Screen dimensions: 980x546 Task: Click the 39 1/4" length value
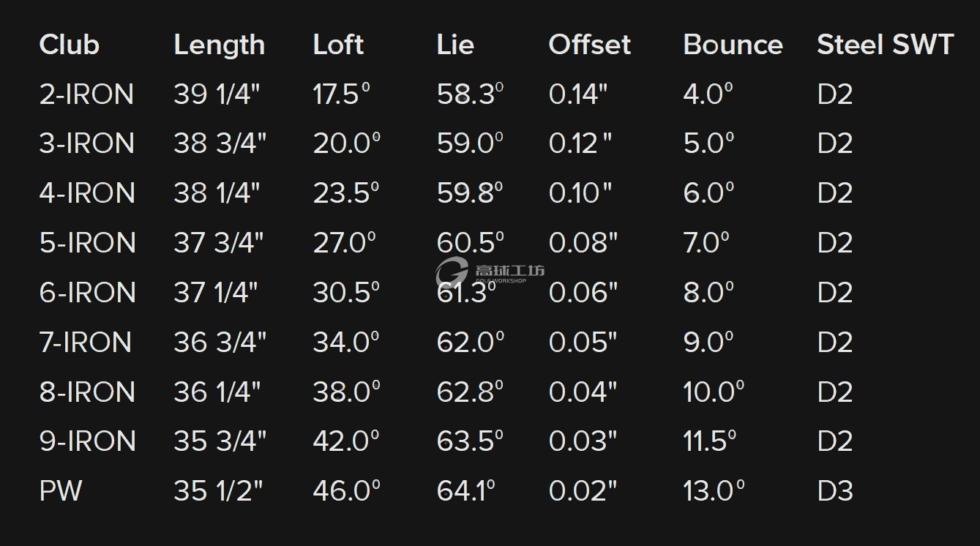coord(217,94)
